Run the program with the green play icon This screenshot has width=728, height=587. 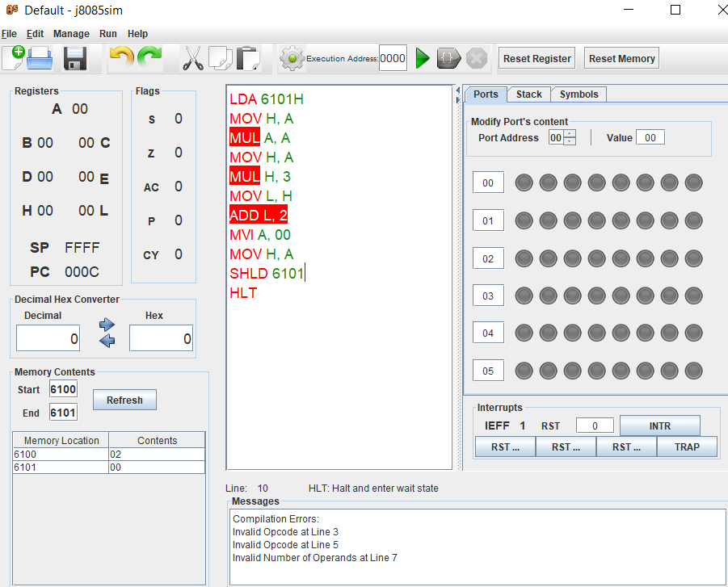[x=423, y=57]
